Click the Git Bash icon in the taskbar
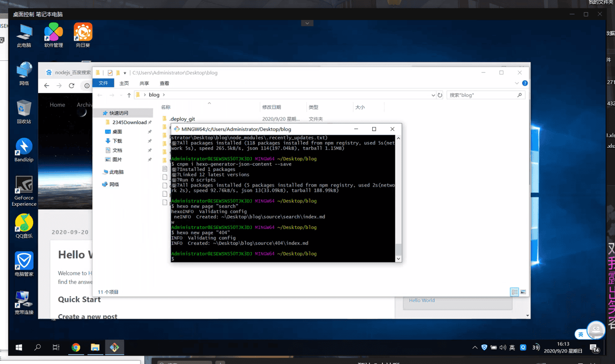This screenshot has width=615, height=364. (114, 347)
